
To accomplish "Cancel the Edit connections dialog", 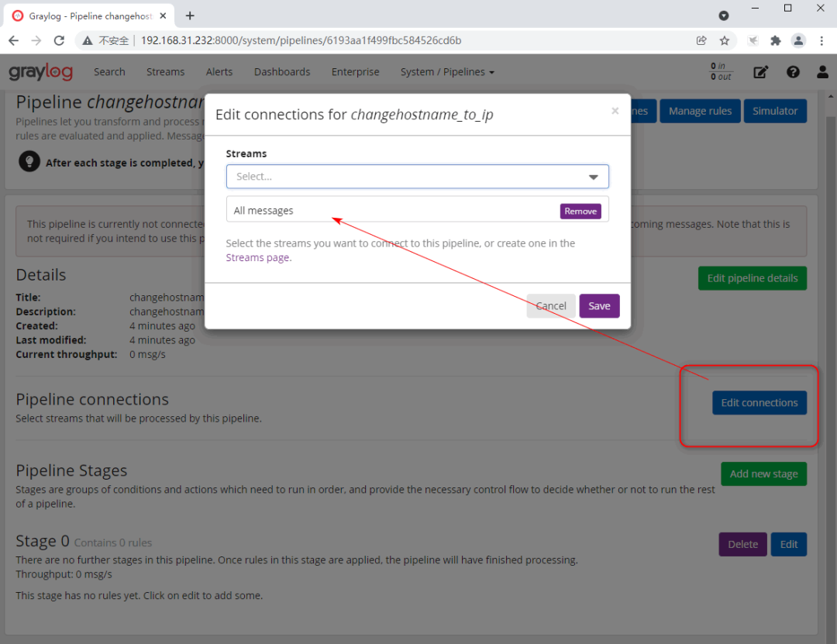I will click(551, 306).
